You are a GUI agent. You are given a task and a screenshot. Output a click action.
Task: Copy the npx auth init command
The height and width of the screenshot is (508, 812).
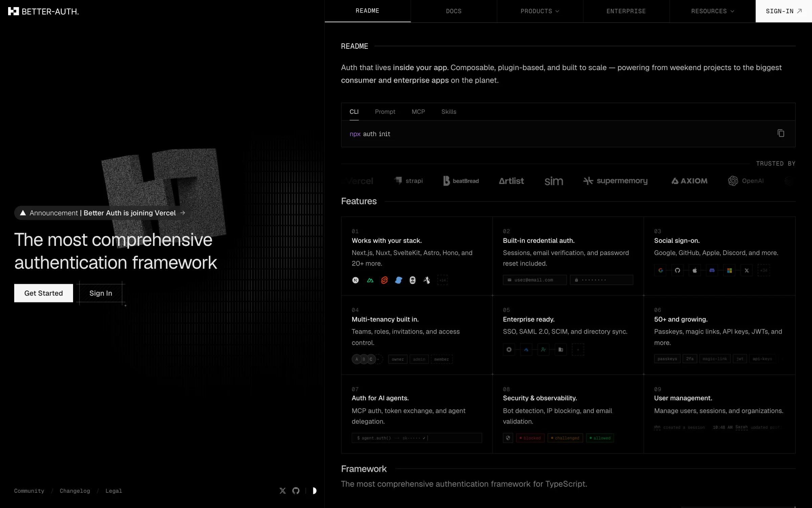click(781, 133)
